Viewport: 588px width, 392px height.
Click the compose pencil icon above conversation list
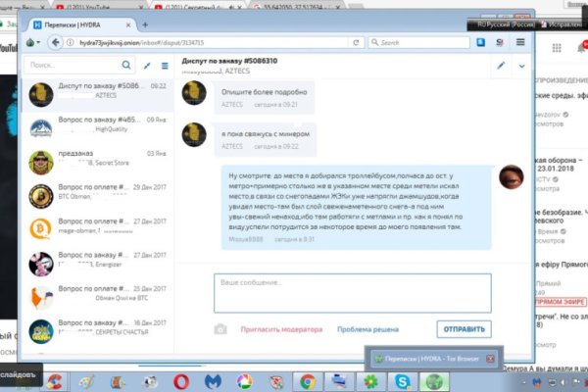click(147, 66)
